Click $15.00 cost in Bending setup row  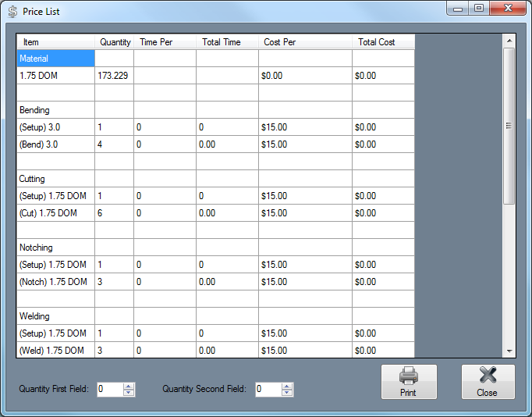(305, 127)
